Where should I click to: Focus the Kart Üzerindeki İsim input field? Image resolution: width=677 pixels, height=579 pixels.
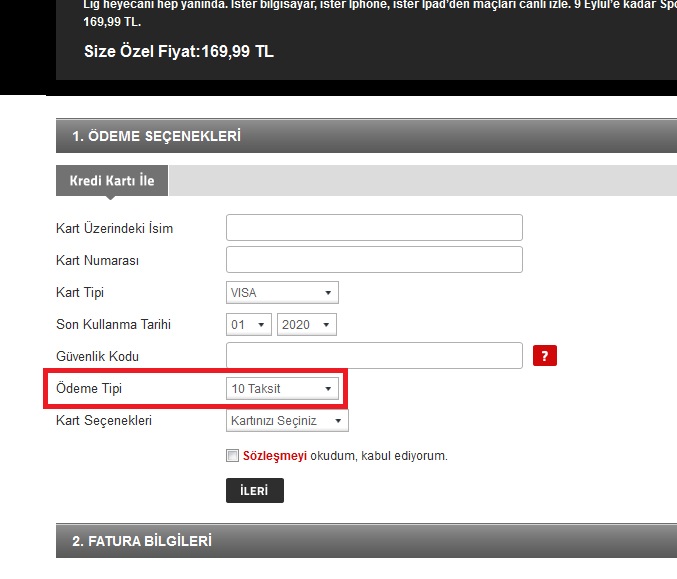point(374,227)
